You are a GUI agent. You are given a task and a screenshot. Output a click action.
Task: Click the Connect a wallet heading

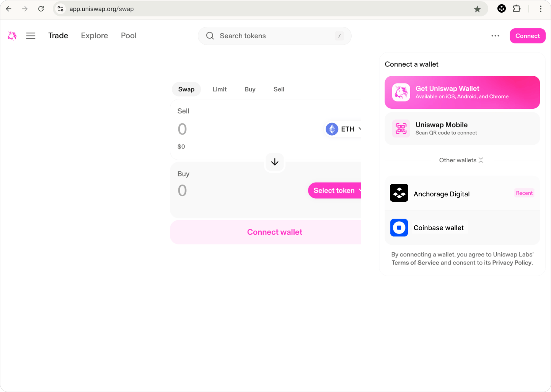click(412, 64)
